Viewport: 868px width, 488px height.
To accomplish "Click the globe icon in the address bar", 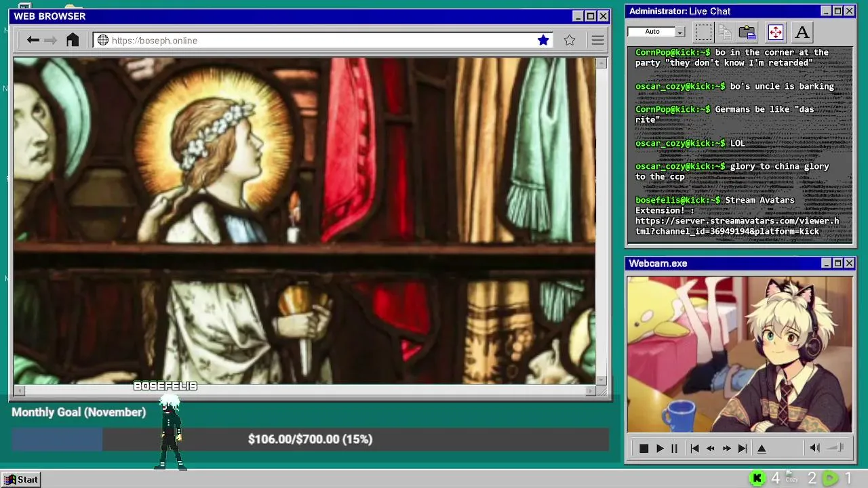I will click(103, 41).
